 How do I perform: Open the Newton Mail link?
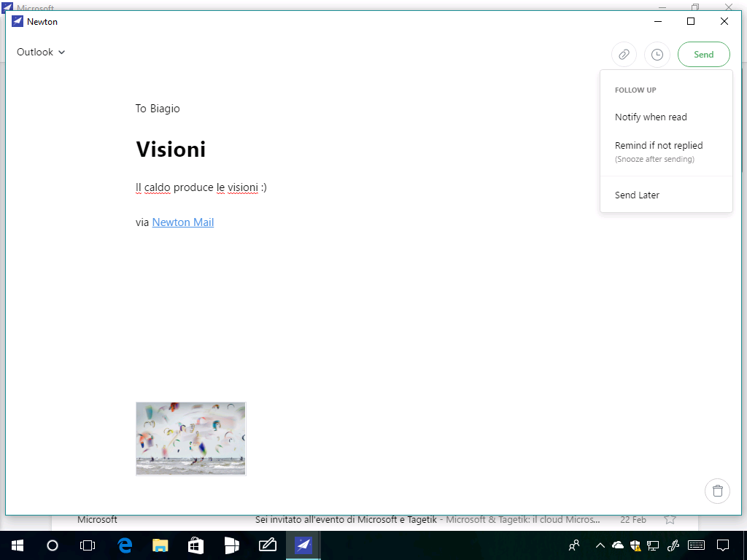[183, 222]
